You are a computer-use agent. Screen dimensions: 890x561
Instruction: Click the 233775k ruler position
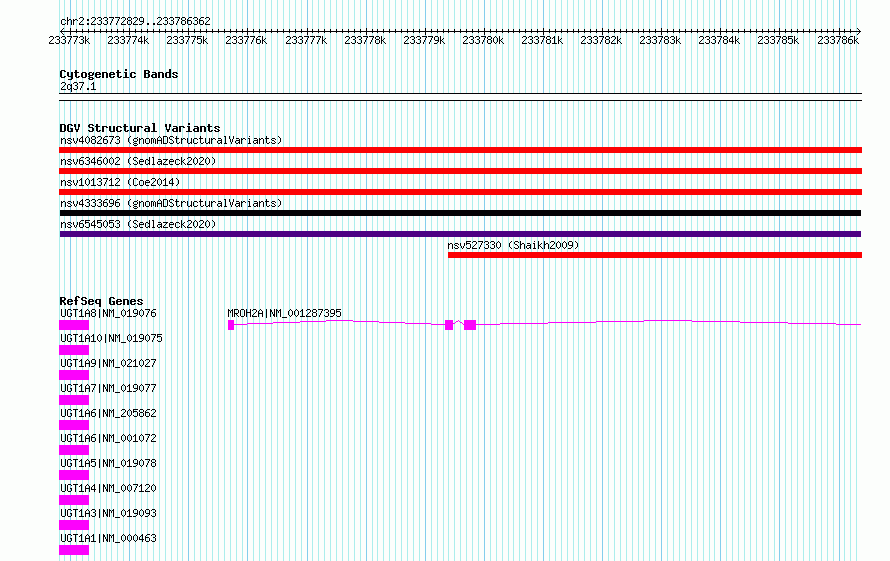click(x=187, y=40)
